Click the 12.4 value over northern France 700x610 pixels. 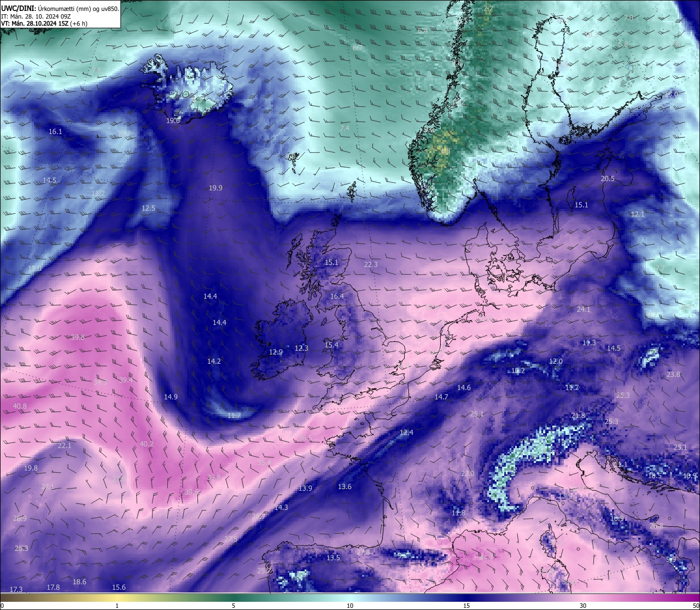point(406,433)
